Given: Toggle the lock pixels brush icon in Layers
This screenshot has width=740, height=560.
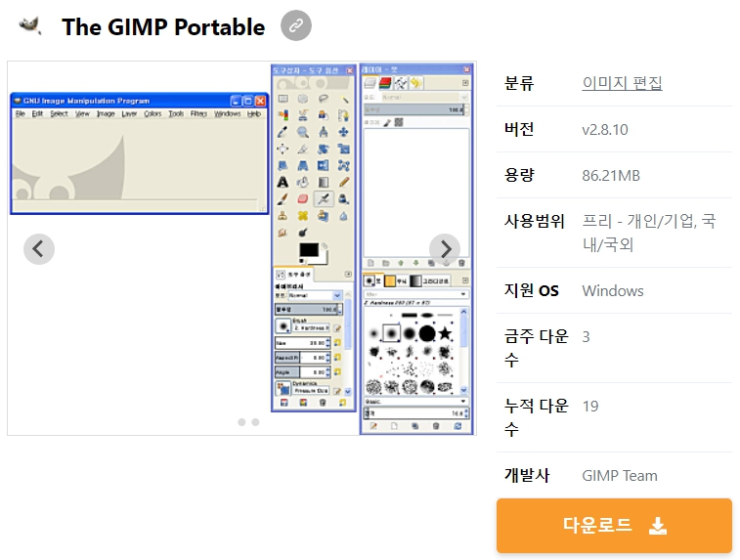Looking at the screenshot, I should point(387,123).
